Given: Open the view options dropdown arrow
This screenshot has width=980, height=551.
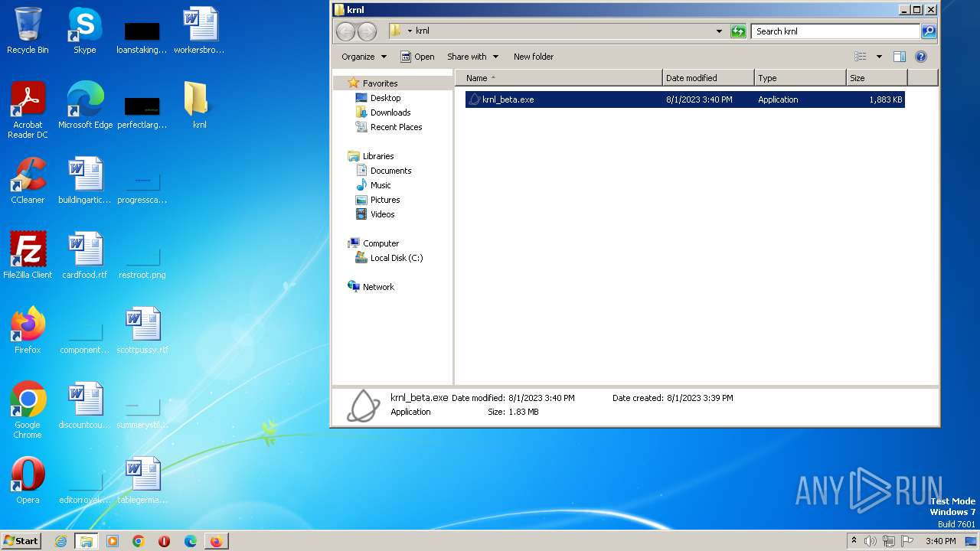Looking at the screenshot, I should point(879,57).
